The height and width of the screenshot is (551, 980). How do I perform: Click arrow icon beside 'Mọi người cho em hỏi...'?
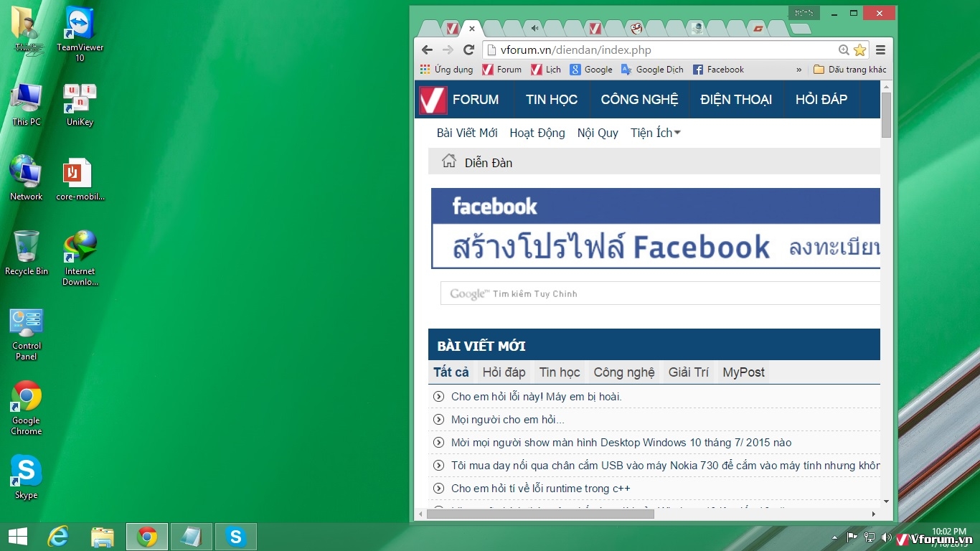(x=439, y=420)
